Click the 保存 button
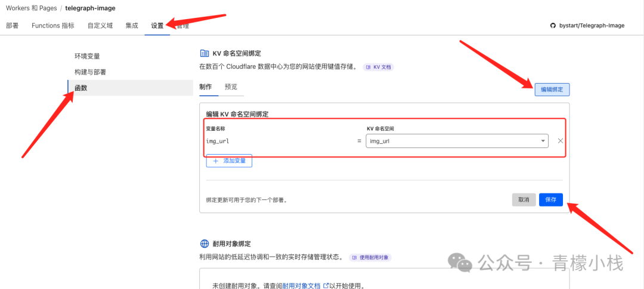Screen dimensions: 644x289 [x=551, y=200]
